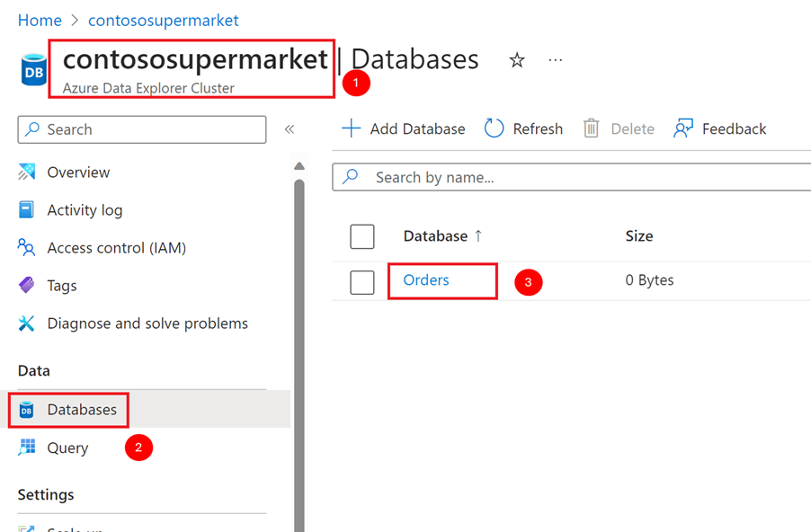
Task: Refresh the database list
Action: (x=523, y=129)
